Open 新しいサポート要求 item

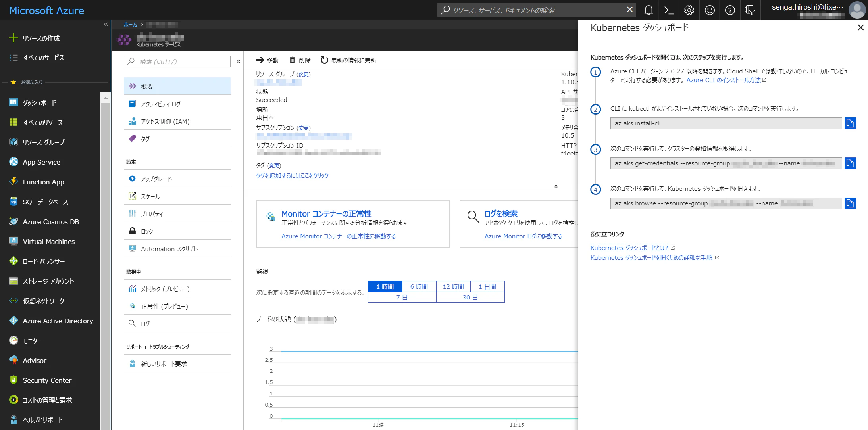coord(177,364)
